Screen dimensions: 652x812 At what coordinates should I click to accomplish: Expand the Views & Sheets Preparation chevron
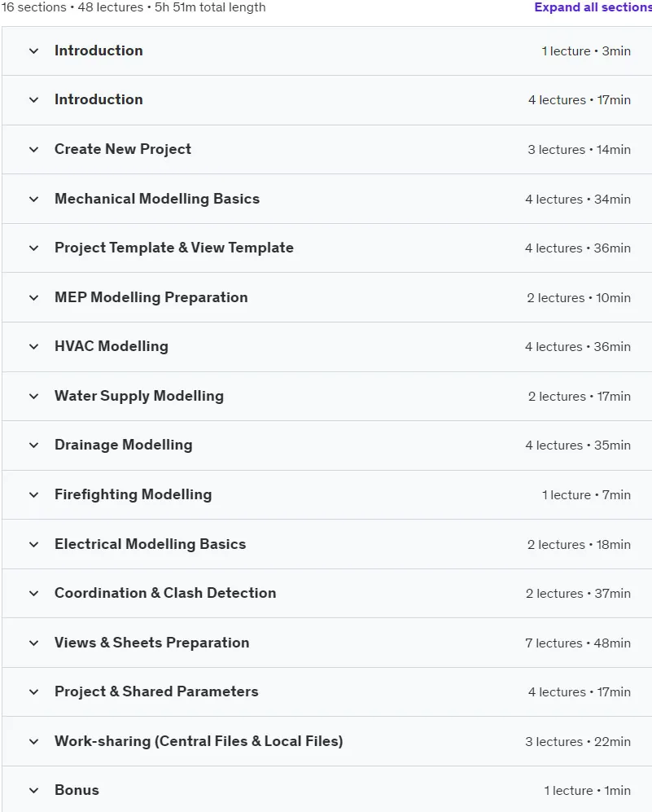[x=33, y=643]
